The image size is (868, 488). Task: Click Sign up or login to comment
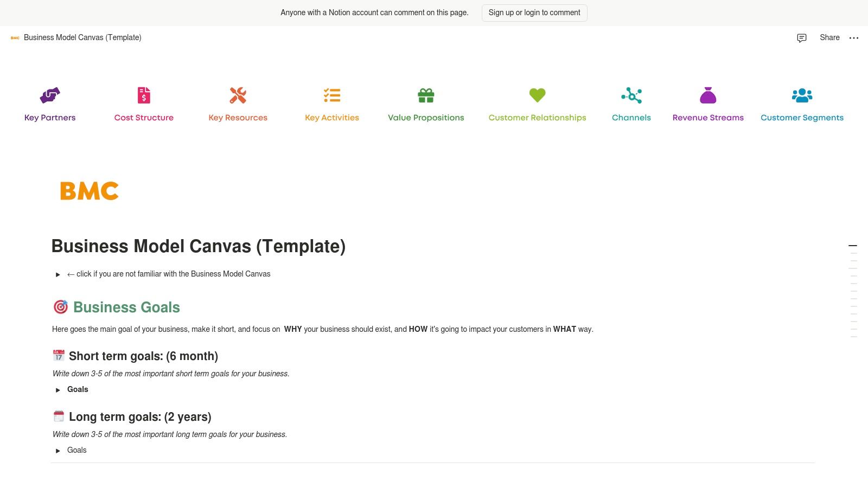534,12
